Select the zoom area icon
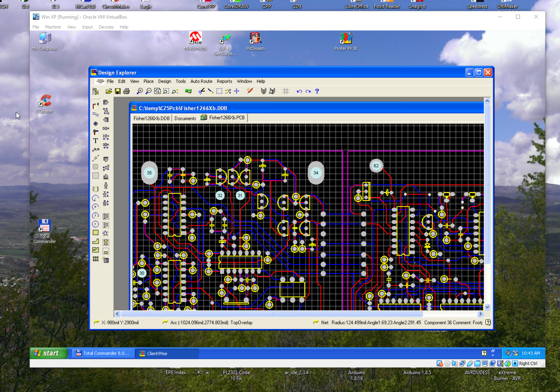The height and width of the screenshot is (392, 560). point(166,91)
